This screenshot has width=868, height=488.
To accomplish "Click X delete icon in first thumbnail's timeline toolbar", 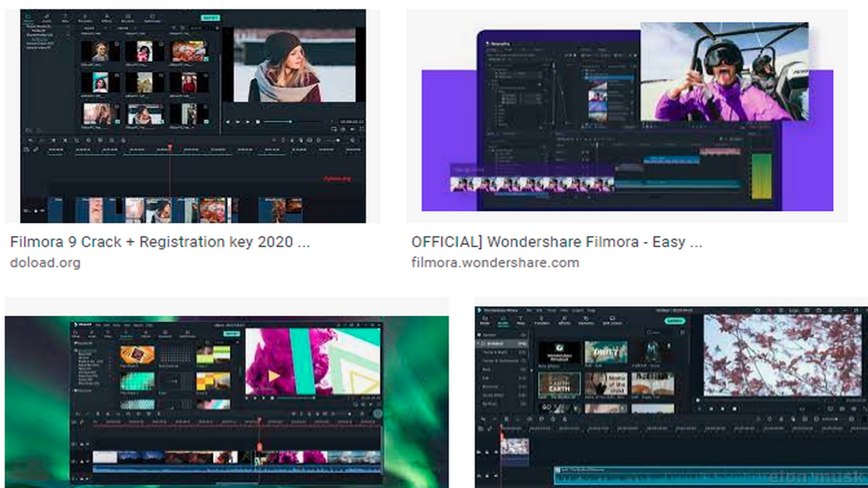I will click(65, 141).
